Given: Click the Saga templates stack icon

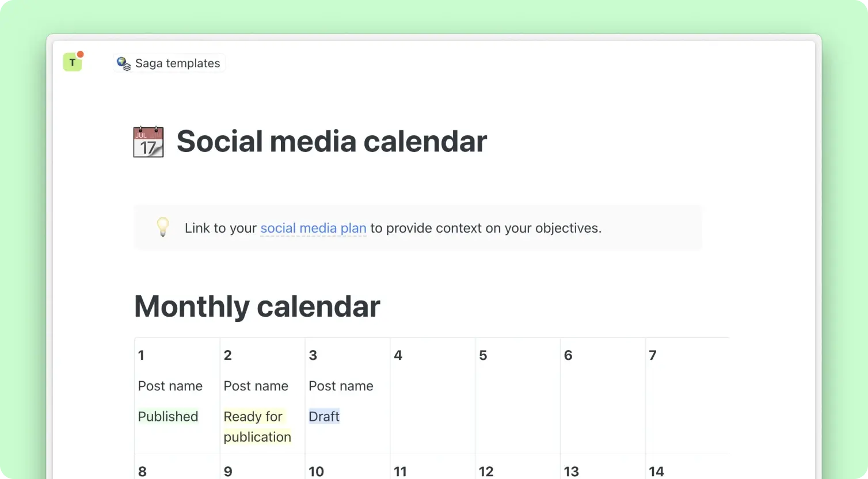Looking at the screenshot, I should click(124, 63).
